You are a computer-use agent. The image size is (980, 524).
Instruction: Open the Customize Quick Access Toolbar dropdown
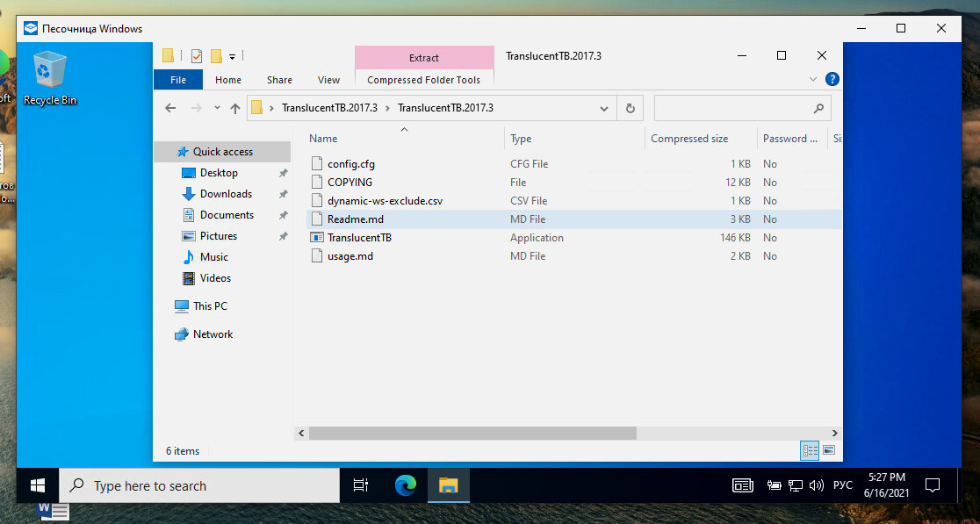coord(232,57)
